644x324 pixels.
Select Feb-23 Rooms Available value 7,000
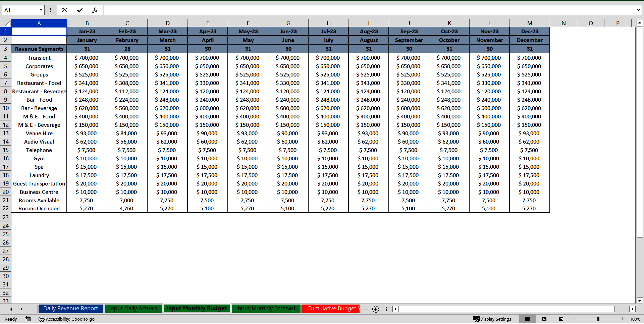127,200
